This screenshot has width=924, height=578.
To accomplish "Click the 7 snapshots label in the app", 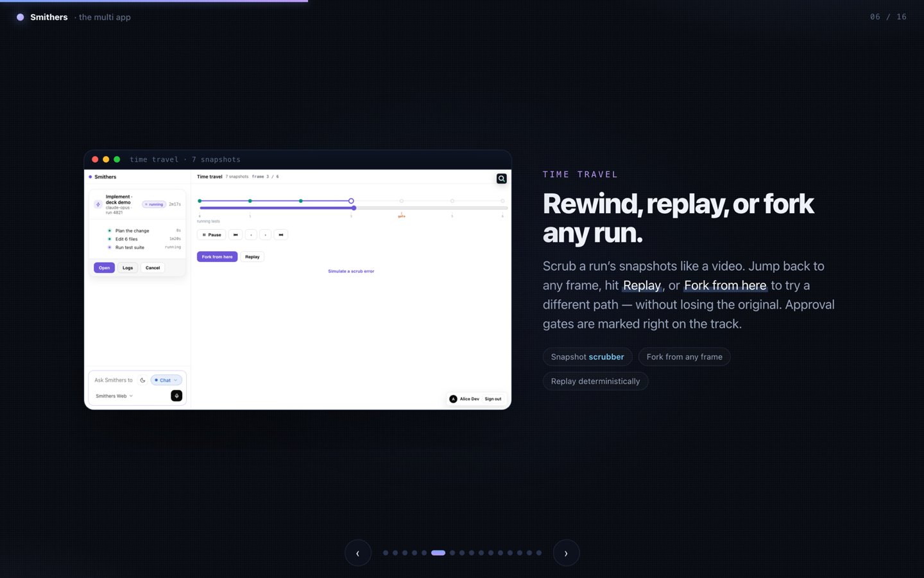I will click(x=237, y=177).
